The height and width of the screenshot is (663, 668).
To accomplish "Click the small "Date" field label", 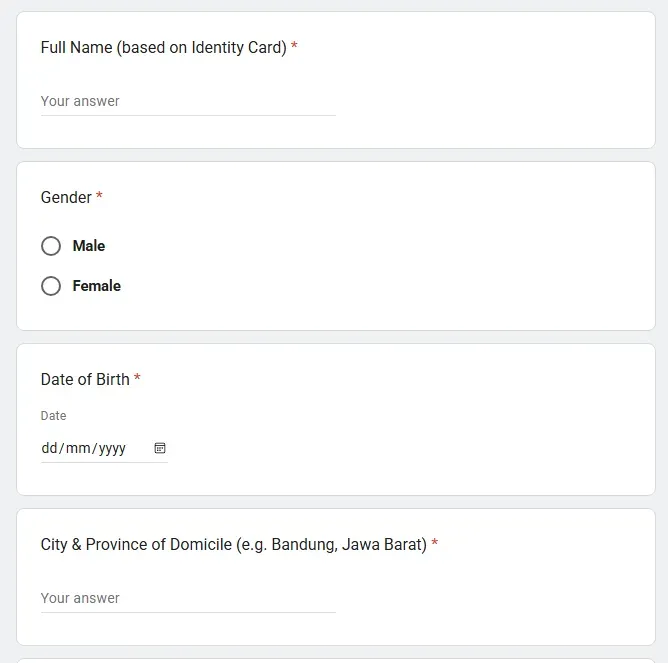I will (x=53, y=415).
